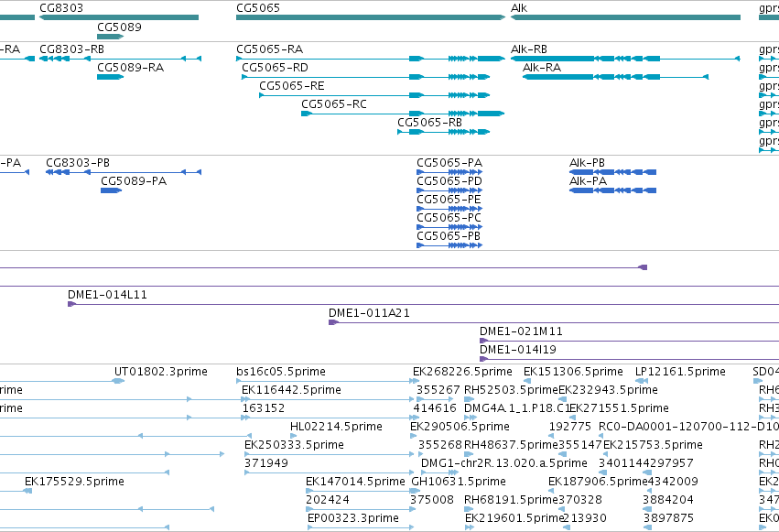Click the DME1-014L11 clone label
This screenshot has height=532, width=779.
click(107, 295)
